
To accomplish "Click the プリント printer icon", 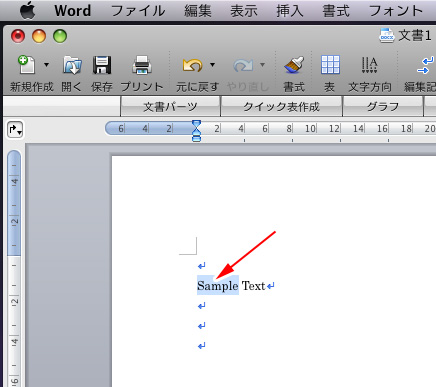I will [x=142, y=65].
